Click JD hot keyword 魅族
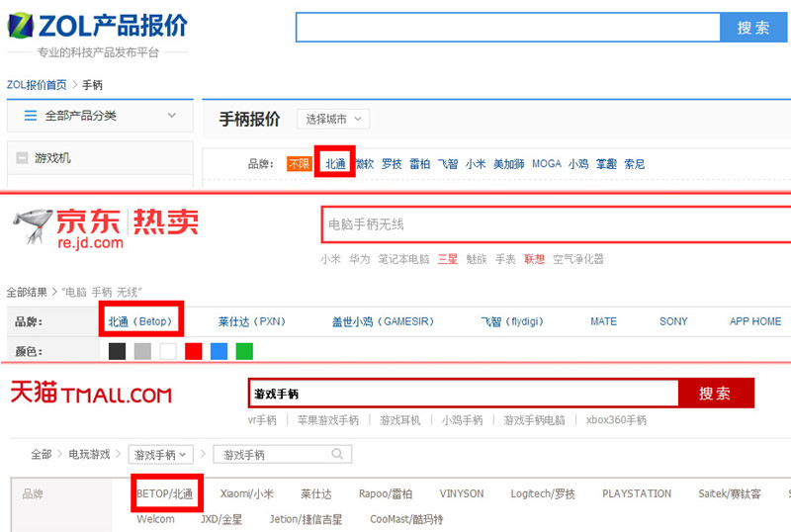Image resolution: width=791 pixels, height=532 pixels. (x=477, y=259)
